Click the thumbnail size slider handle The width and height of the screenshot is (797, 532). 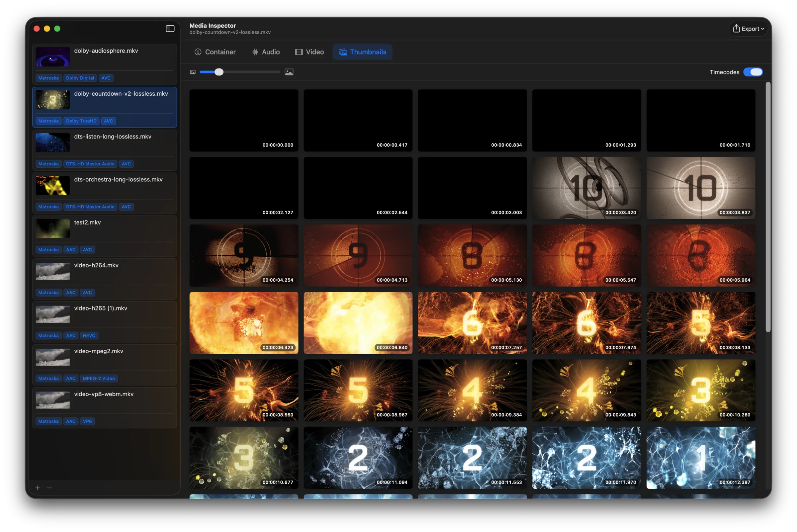point(219,72)
